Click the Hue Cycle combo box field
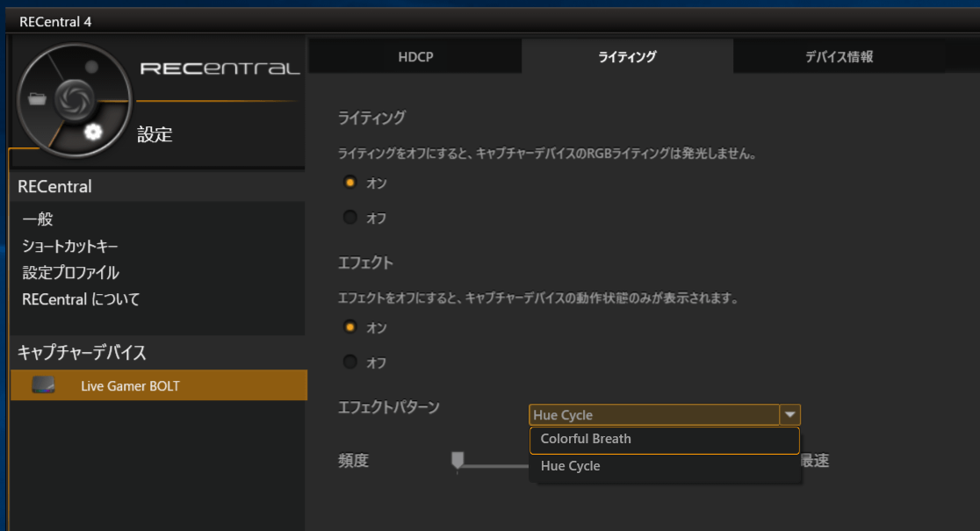Viewport: 980px width, 531px height. (653, 415)
